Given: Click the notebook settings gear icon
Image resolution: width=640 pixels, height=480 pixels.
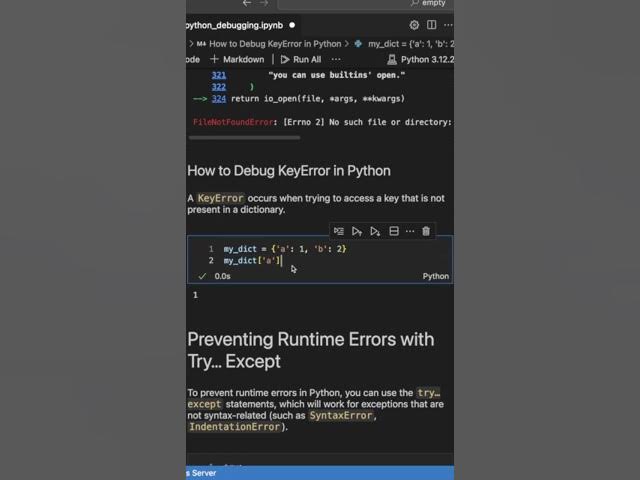Looking at the screenshot, I should click(x=414, y=25).
